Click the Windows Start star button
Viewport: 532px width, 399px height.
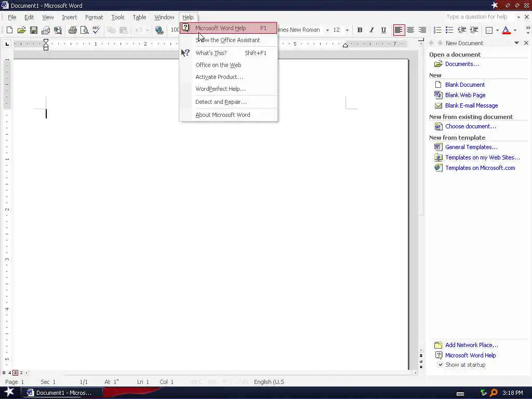click(x=9, y=392)
